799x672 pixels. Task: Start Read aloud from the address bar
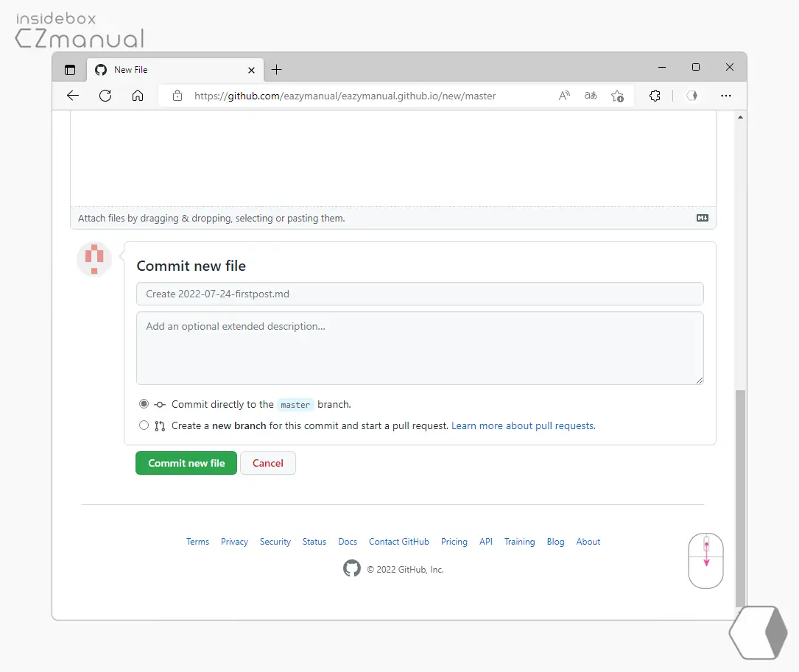point(564,95)
